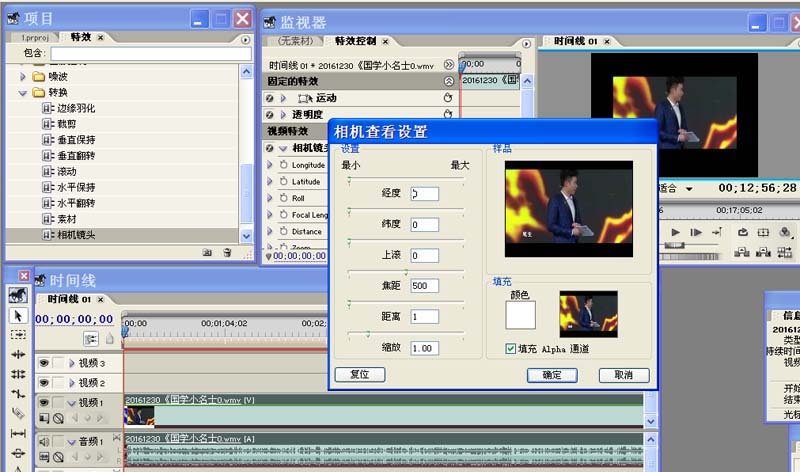Toggle visibility of Video 3 track

(44, 363)
